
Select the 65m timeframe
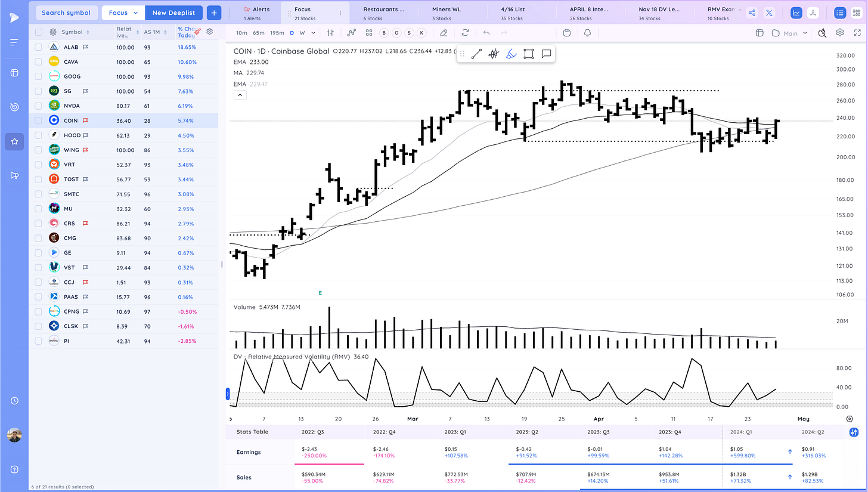[x=258, y=33]
